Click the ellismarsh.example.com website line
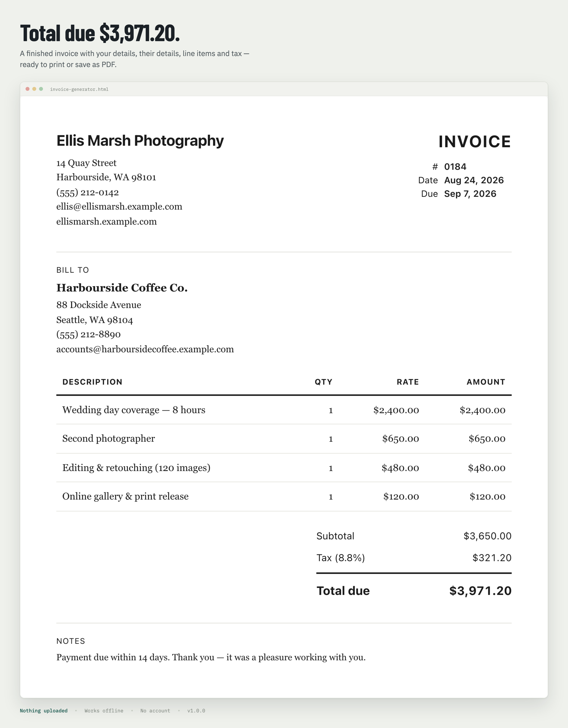Image resolution: width=568 pixels, height=728 pixels. tap(106, 222)
